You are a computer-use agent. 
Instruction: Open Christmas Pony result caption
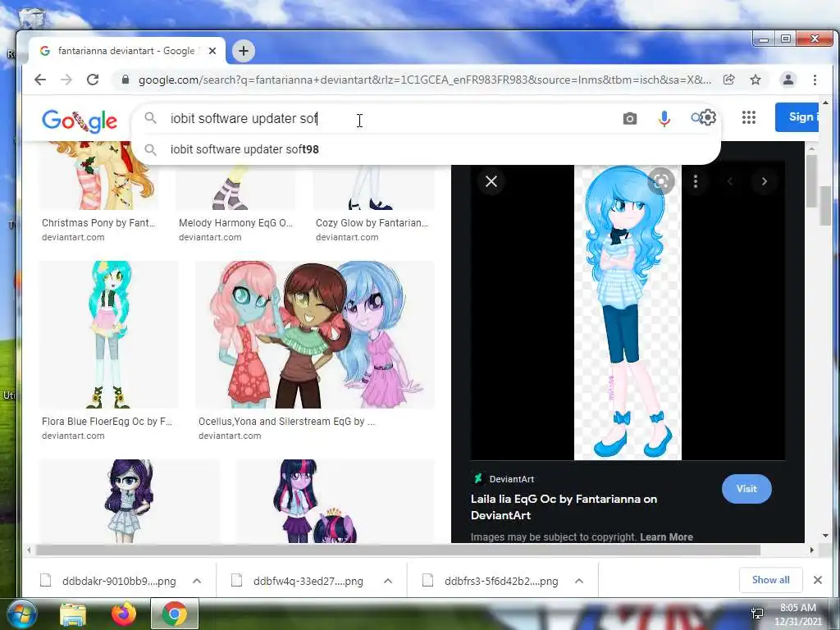coord(98,223)
